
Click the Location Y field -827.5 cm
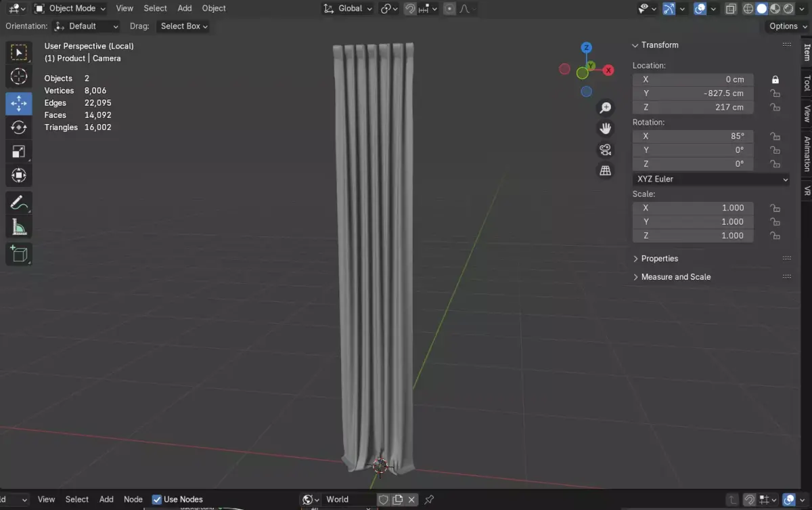tap(693, 93)
